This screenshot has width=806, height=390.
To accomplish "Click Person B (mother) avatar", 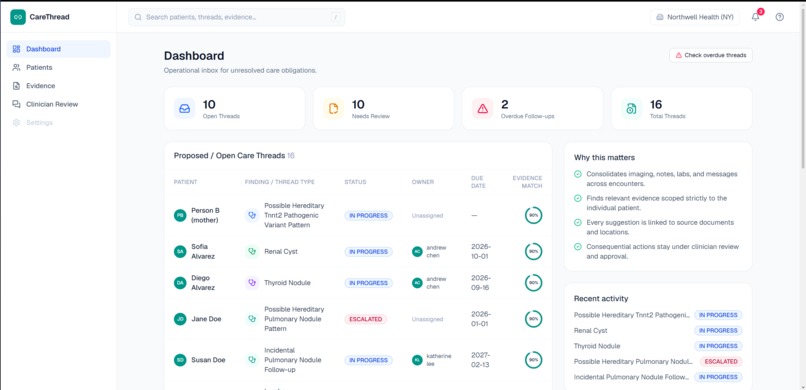I will (x=180, y=216).
